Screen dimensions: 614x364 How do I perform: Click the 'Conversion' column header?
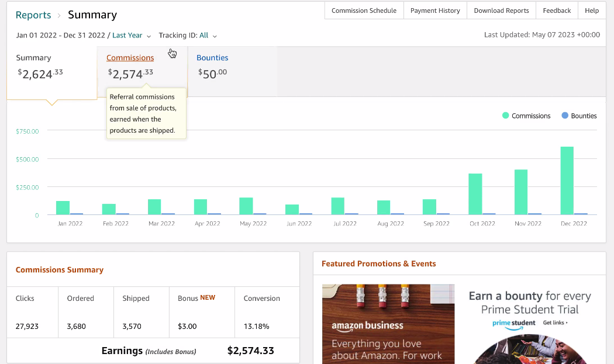pos(261,298)
